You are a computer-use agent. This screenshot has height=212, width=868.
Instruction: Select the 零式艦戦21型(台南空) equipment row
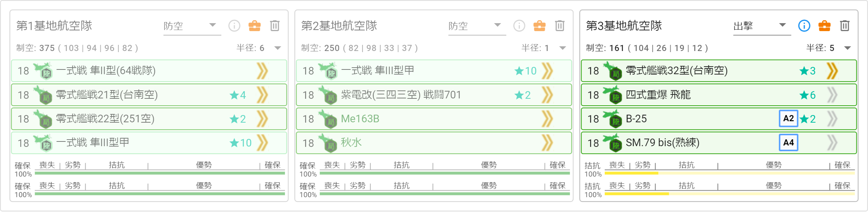(149, 95)
